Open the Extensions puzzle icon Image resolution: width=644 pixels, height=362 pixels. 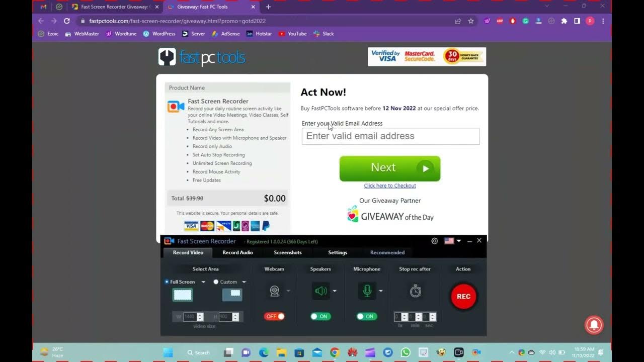(x=564, y=21)
